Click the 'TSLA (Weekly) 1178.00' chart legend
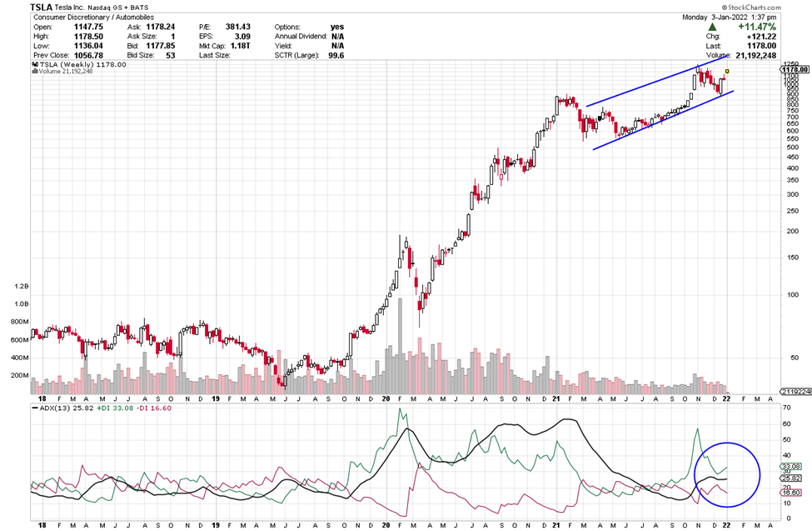The image size is (812, 531). tap(82, 64)
